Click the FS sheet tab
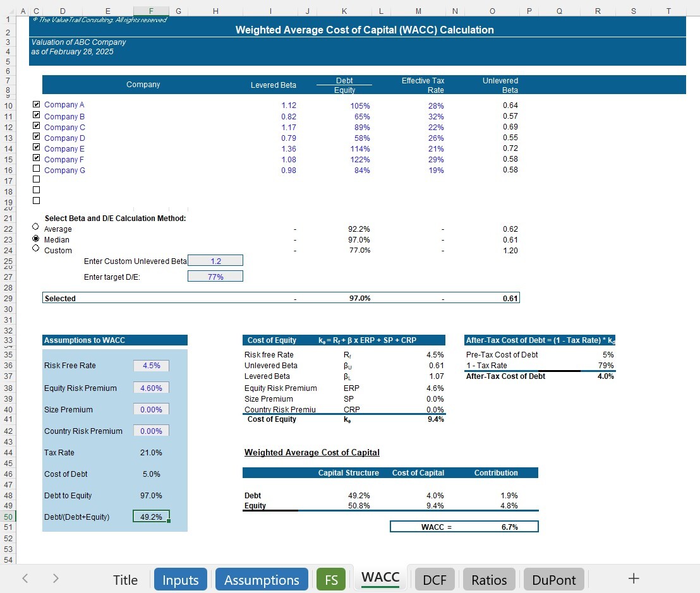 pos(331,578)
